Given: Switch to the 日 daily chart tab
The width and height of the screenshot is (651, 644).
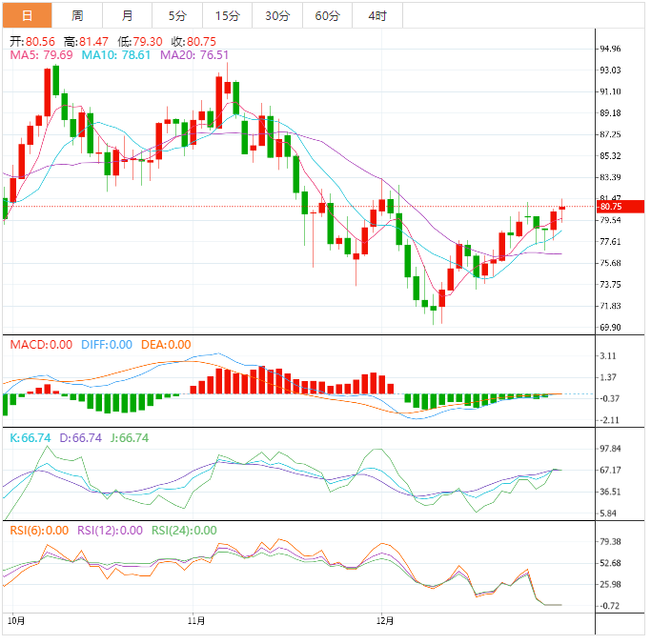Looking at the screenshot, I should pos(27,15).
